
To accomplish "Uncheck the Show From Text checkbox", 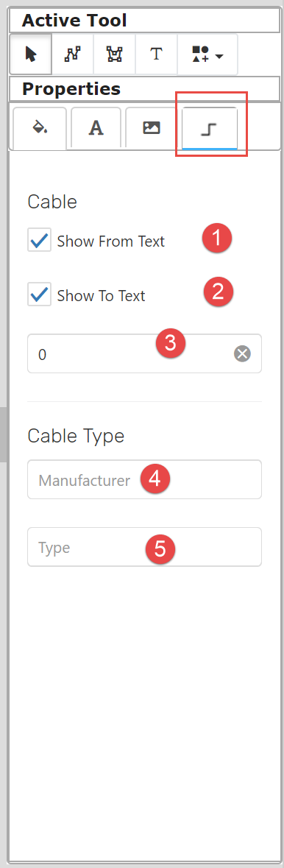I will (39, 240).
